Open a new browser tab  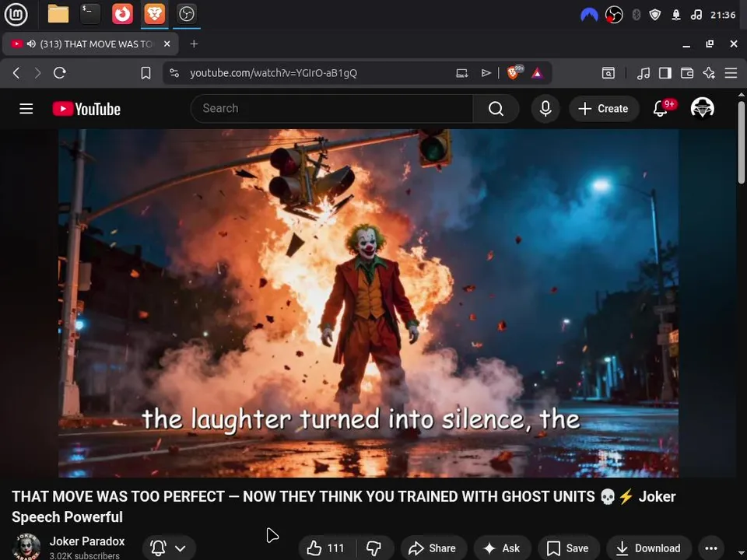tap(194, 44)
